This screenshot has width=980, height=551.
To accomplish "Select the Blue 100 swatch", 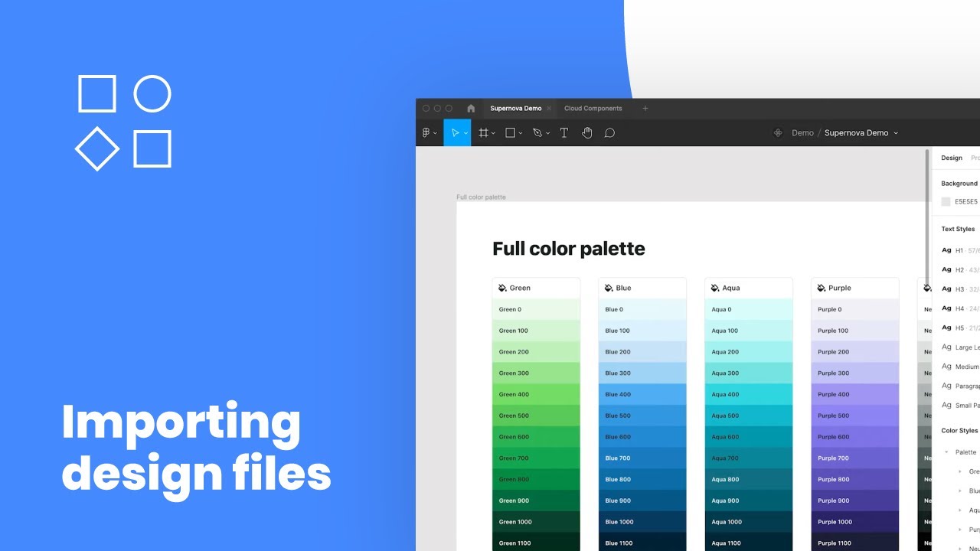I will pos(642,331).
